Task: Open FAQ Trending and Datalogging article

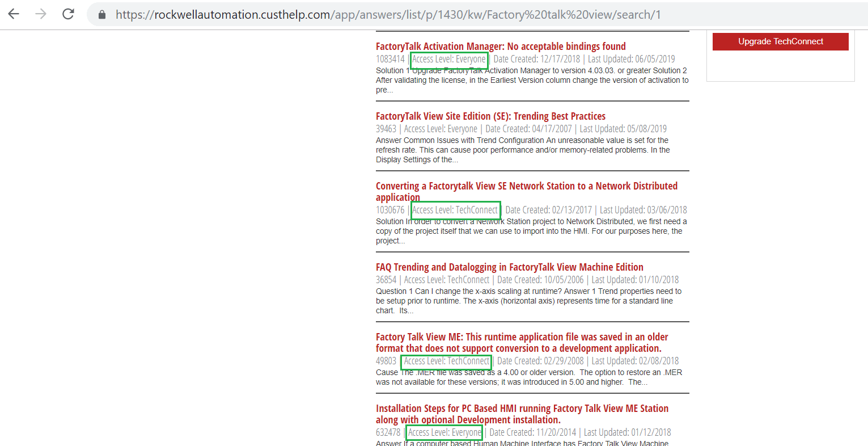Action: (x=509, y=267)
